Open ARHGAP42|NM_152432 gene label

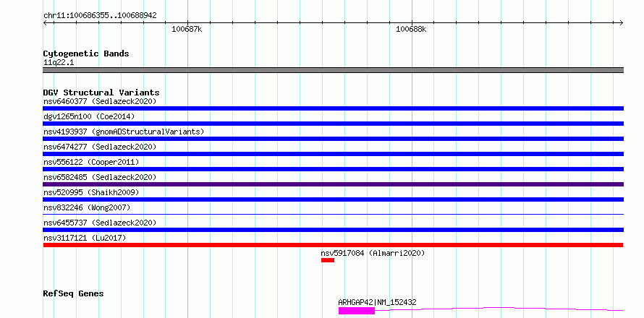point(377,302)
